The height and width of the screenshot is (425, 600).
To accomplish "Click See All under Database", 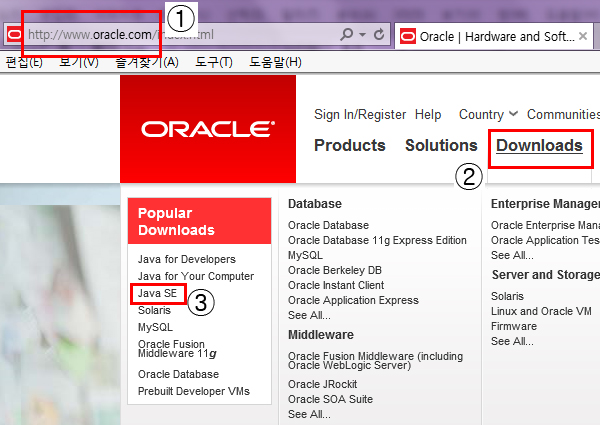I will (x=309, y=315).
